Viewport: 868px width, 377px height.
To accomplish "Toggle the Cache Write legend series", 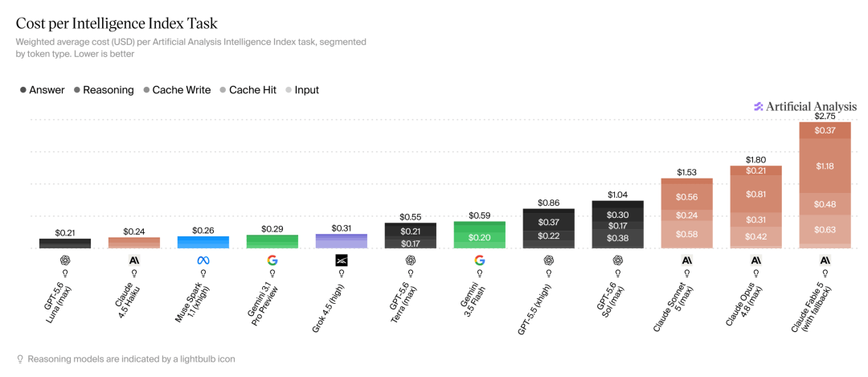I will click(x=177, y=90).
